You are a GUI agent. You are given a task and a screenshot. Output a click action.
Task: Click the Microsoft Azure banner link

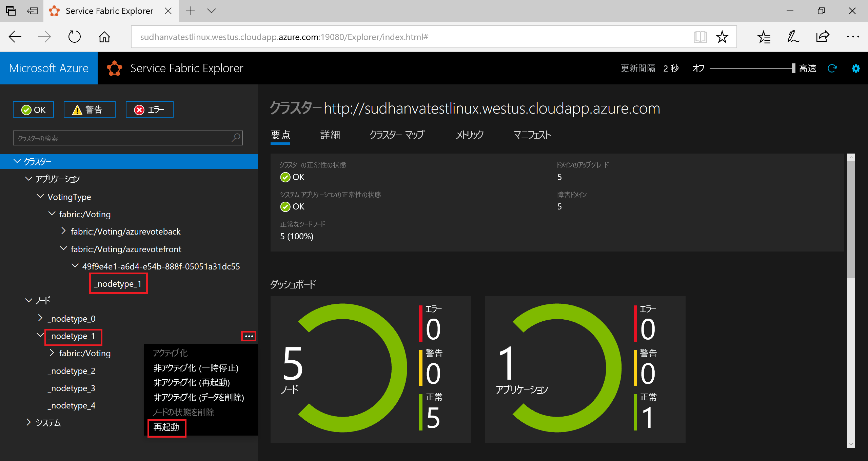pyautogui.click(x=49, y=68)
